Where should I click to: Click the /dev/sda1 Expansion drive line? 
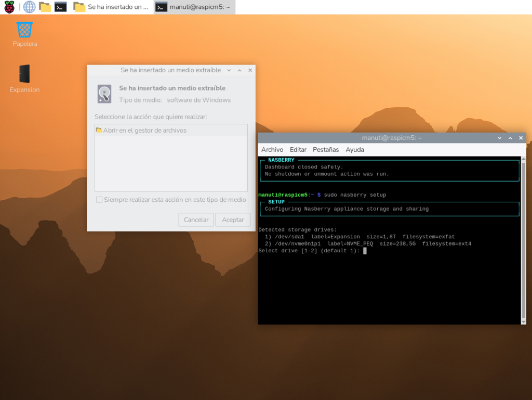(x=360, y=237)
